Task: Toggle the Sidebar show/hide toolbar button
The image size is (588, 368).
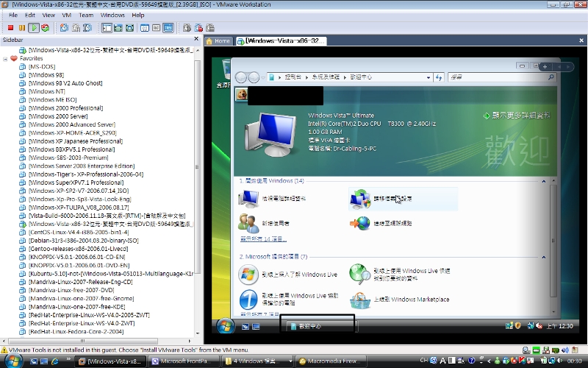Action: (x=107, y=28)
